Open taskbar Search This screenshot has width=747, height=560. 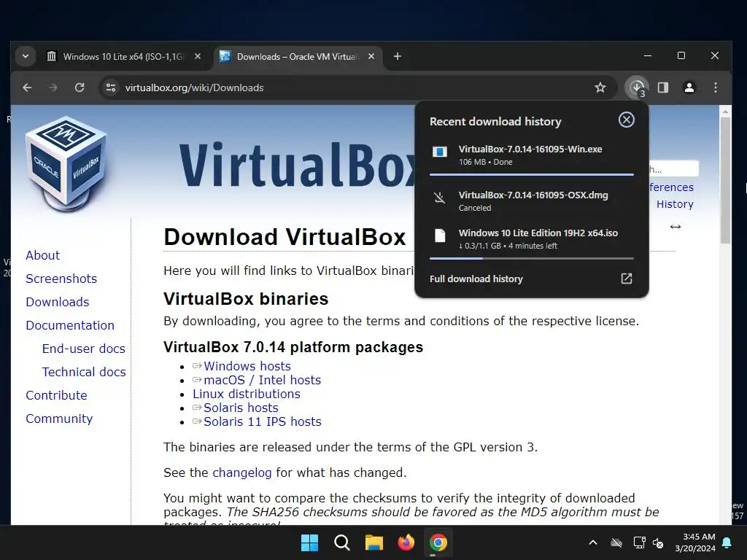coord(342,542)
